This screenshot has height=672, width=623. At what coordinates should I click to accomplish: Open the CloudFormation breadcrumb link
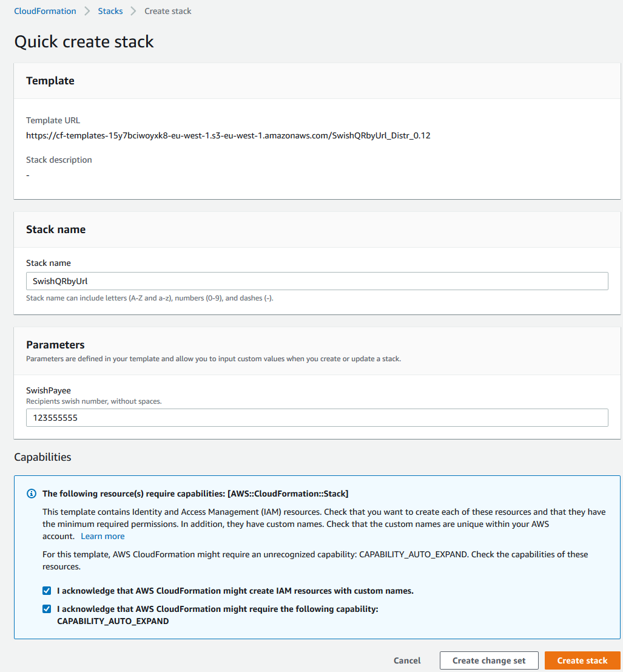click(45, 11)
